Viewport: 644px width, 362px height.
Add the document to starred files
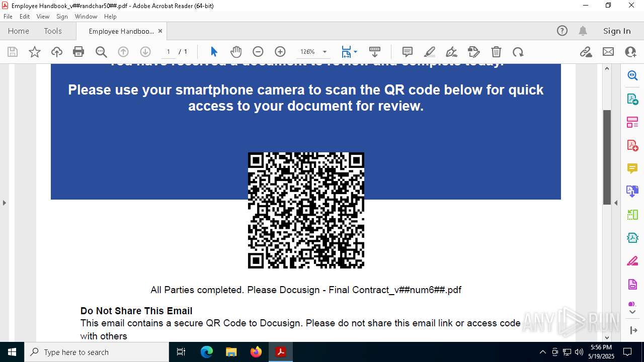click(x=35, y=52)
